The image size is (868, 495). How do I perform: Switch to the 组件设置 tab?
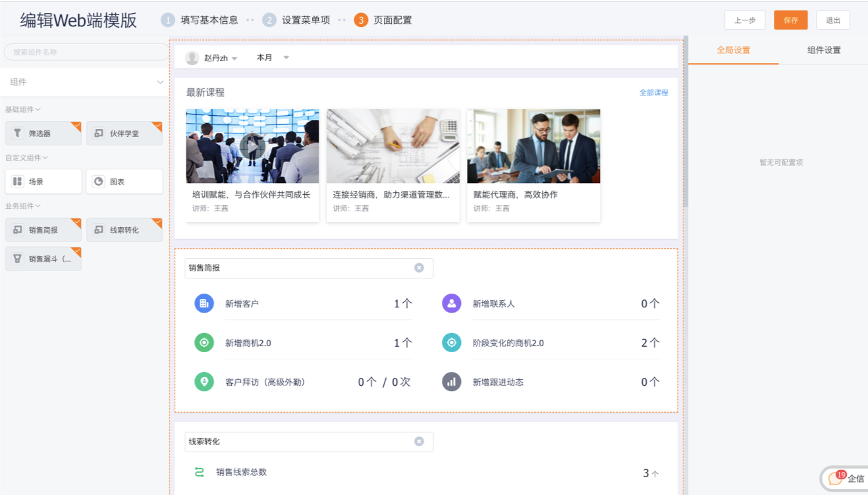(824, 50)
